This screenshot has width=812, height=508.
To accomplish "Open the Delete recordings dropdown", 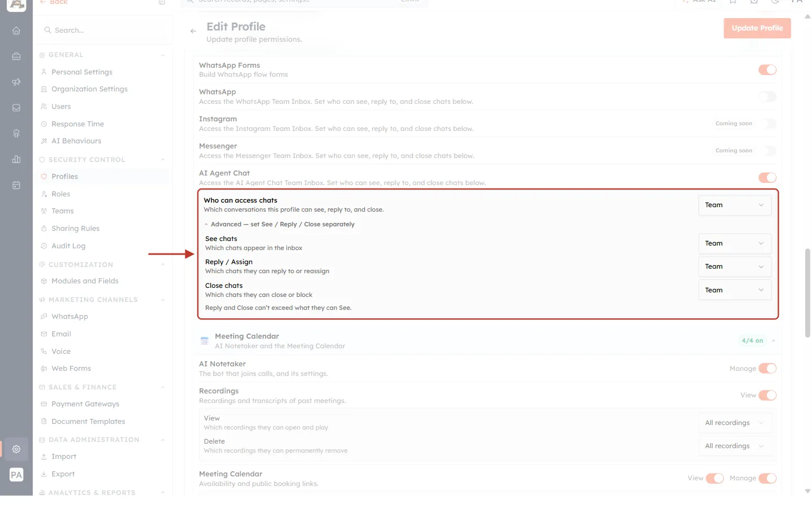I will point(735,446).
